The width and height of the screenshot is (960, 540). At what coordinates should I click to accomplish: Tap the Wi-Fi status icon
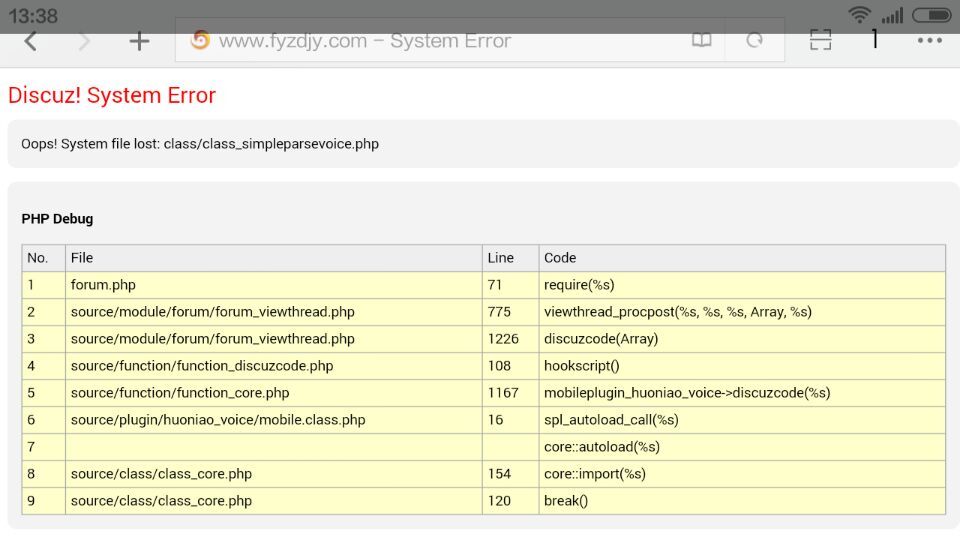(x=860, y=15)
